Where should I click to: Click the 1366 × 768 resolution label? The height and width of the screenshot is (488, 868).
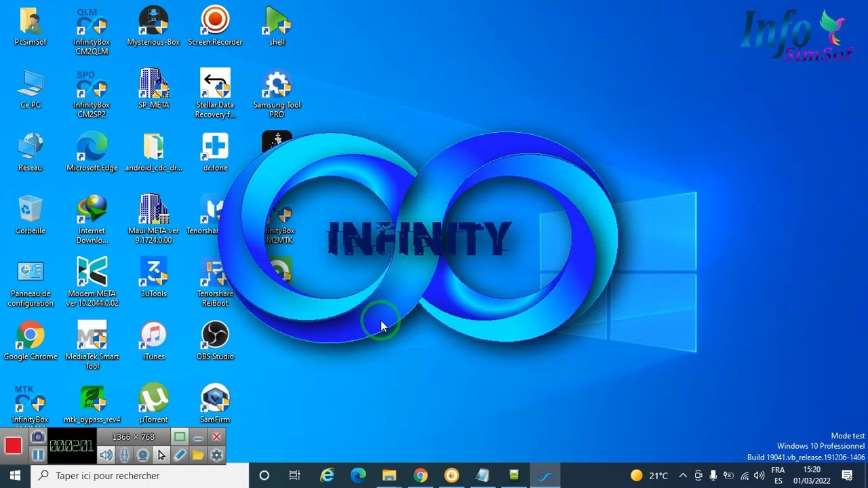134,437
